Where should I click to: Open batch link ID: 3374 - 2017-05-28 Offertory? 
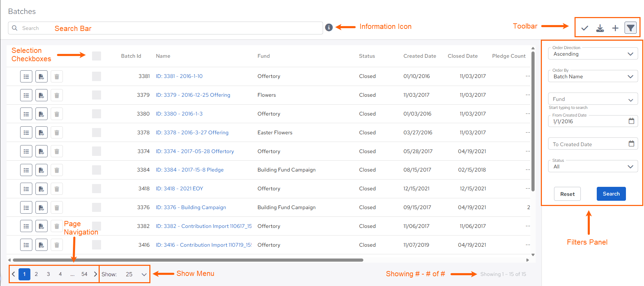pyautogui.click(x=195, y=151)
